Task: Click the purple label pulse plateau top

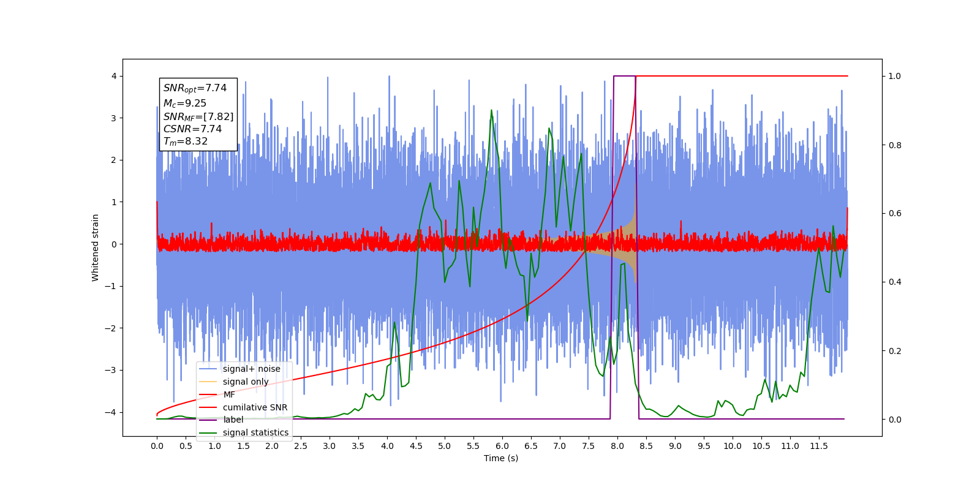Action: pyautogui.click(x=624, y=76)
